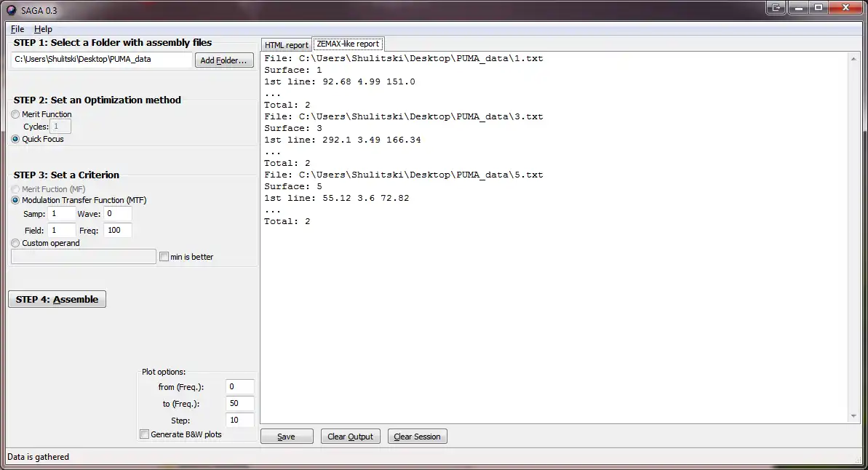The height and width of the screenshot is (470, 868).
Task: Switch to the ZEMAX-like report tab
Action: click(x=348, y=44)
